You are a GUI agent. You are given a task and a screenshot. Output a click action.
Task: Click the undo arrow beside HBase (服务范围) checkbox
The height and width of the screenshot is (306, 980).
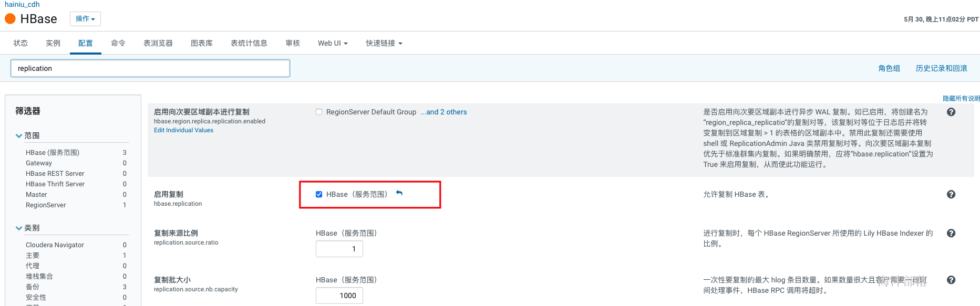click(x=399, y=194)
